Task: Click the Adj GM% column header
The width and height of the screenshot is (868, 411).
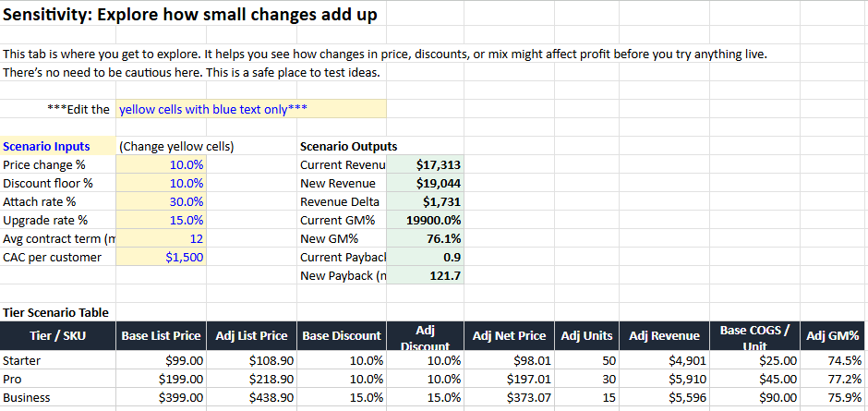Action: [832, 336]
